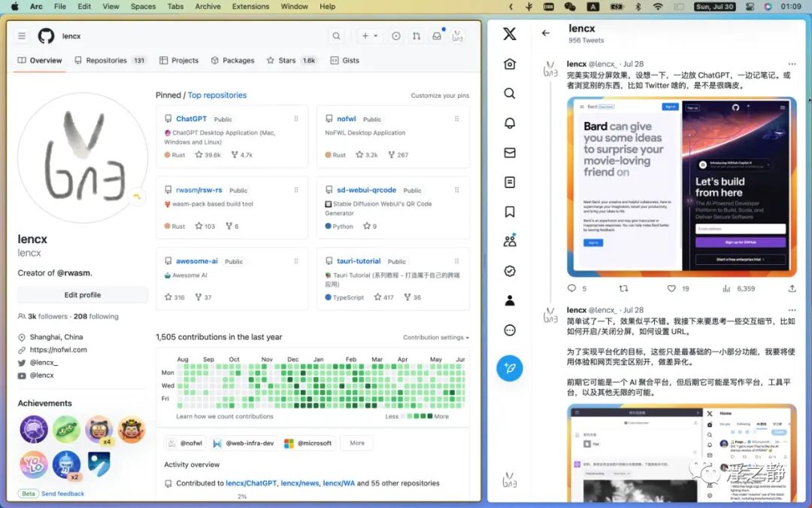Open the macOS Wi-Fi status icon
This screenshot has height=508, width=812.
click(658, 6)
